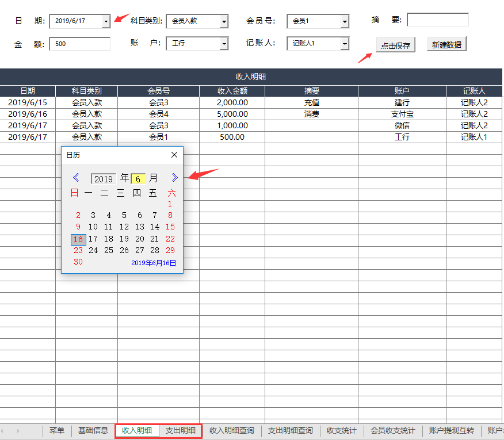Viewport: 504px width, 440px height.
Task: Open the 账户提现互转 sheet tab
Action: tap(451, 430)
